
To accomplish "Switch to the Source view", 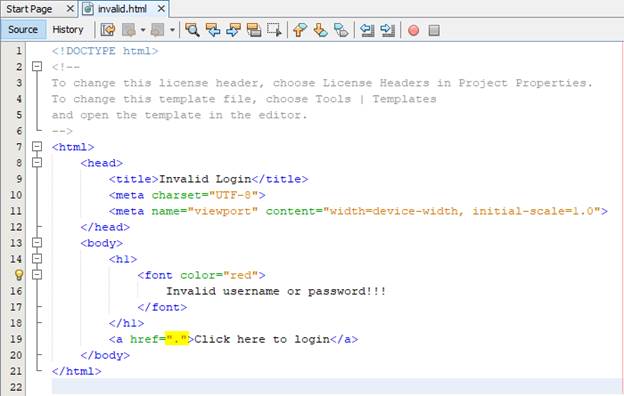I will tap(23, 29).
